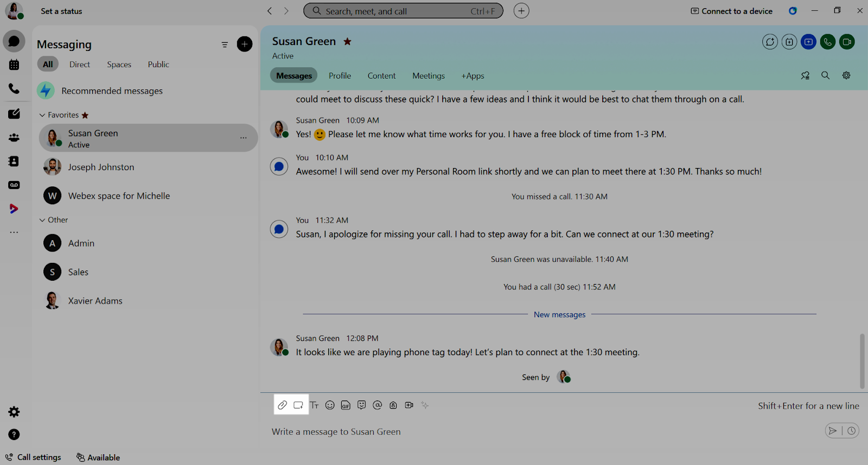Open text formatting options in composer
The height and width of the screenshot is (465, 868).
[314, 405]
